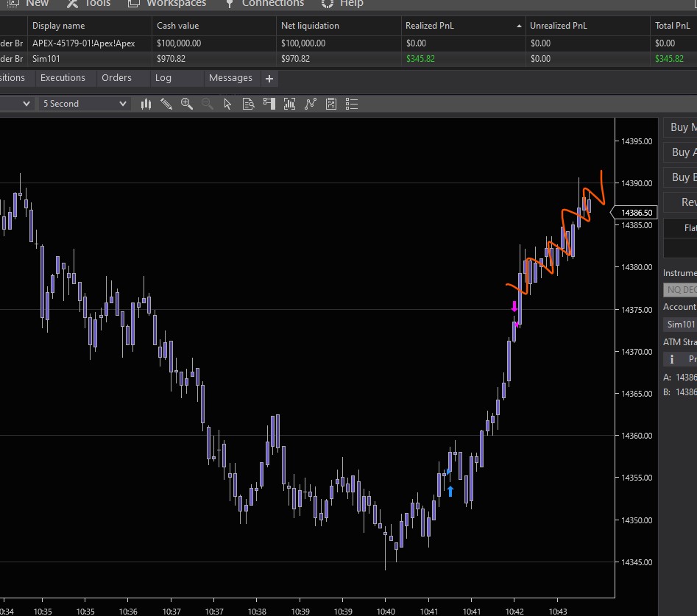Select the drawing tools pencil icon
The width and height of the screenshot is (697, 616).
[166, 104]
